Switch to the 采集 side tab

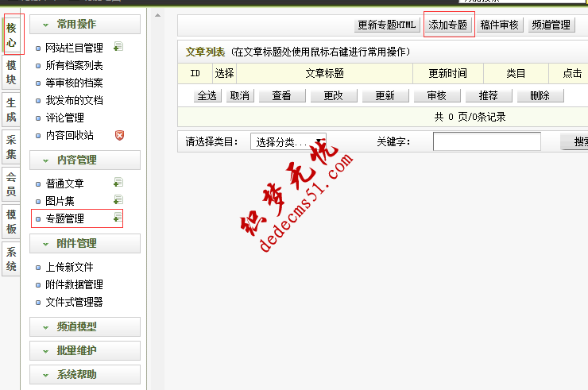tap(11, 147)
